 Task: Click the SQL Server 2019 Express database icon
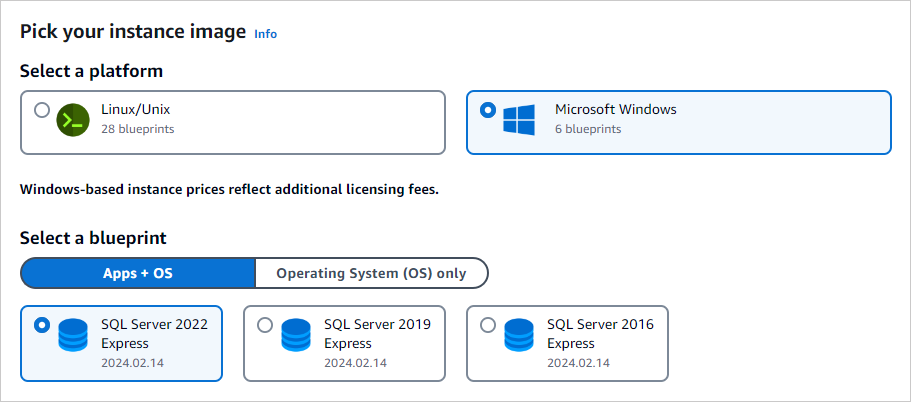pyautogui.click(x=296, y=335)
